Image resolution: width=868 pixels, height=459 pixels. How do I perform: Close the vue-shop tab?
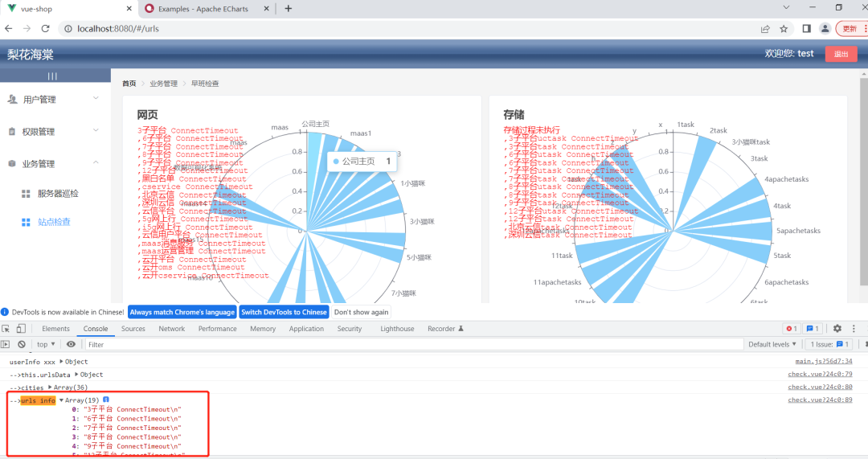coord(129,8)
